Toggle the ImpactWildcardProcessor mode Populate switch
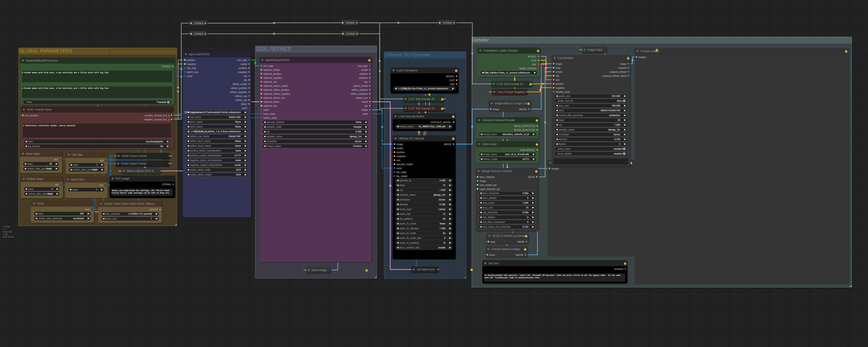Viewport: 868px width, 347px height. pos(168,102)
